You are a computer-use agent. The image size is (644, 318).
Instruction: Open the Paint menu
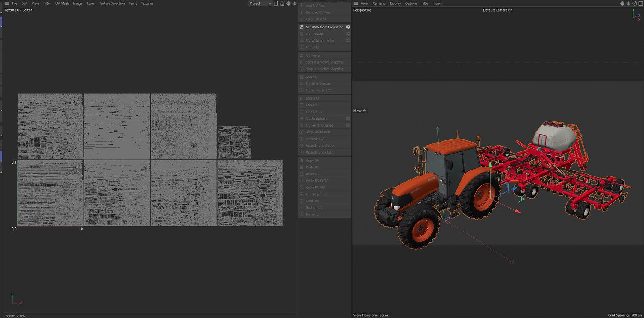tap(133, 3)
